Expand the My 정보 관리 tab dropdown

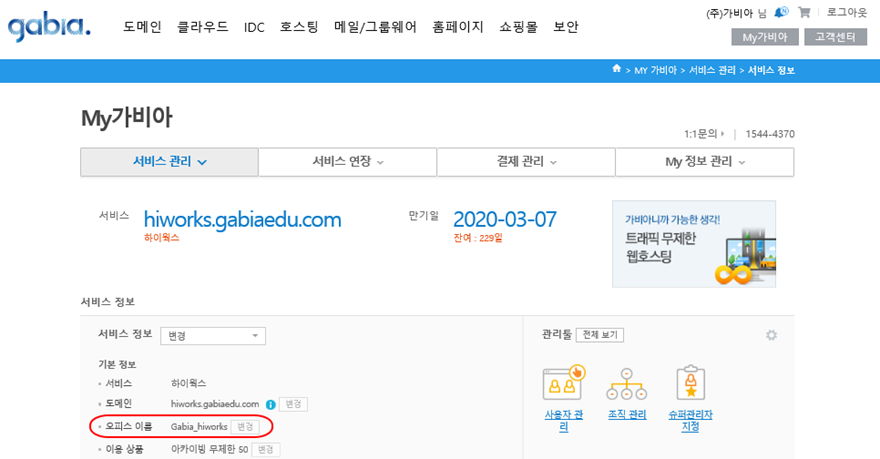click(705, 162)
